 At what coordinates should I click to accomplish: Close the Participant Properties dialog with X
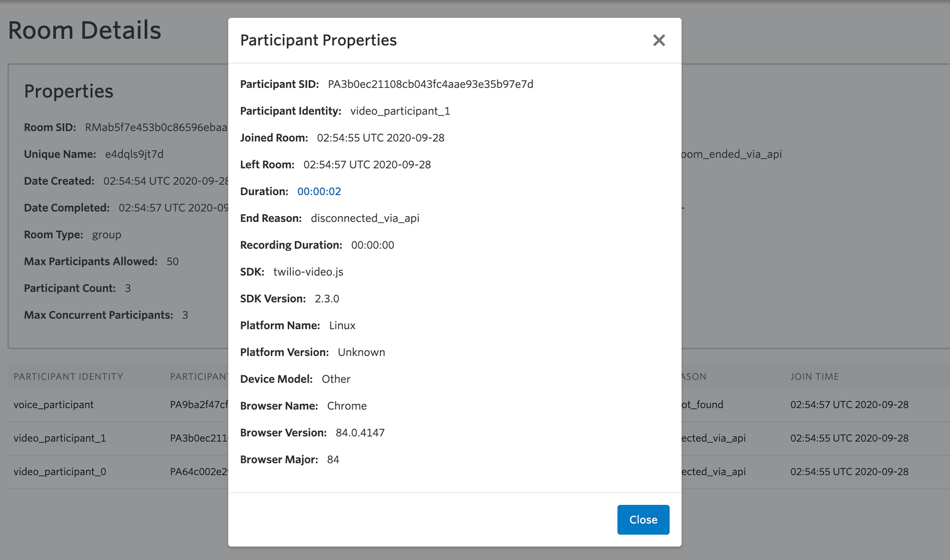point(658,40)
